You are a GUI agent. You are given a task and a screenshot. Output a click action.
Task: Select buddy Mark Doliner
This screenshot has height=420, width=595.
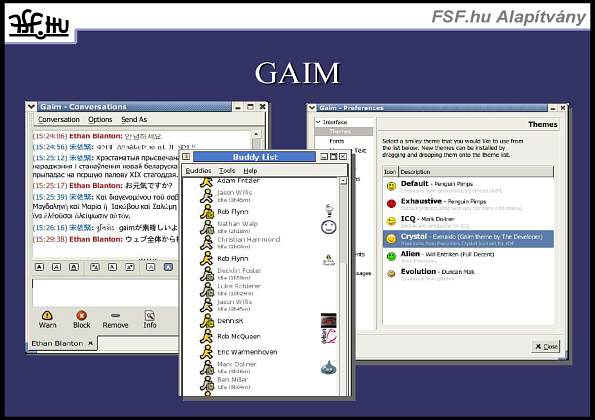236,364
